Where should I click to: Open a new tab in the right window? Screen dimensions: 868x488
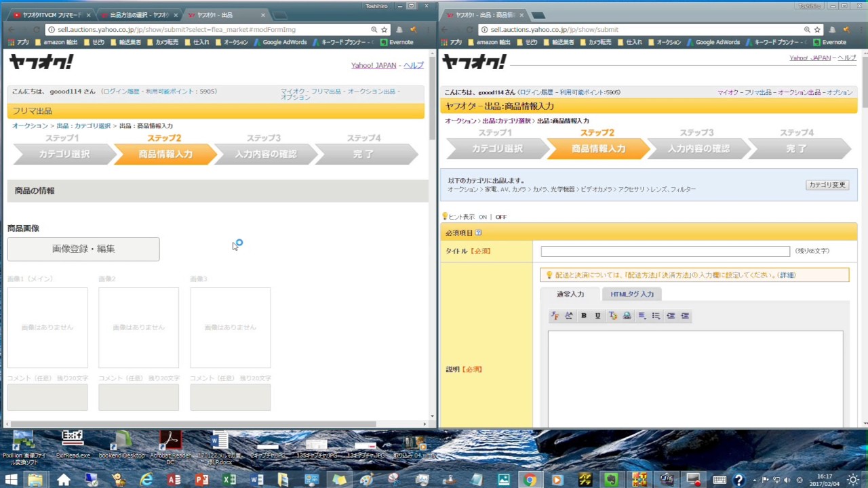(x=538, y=15)
